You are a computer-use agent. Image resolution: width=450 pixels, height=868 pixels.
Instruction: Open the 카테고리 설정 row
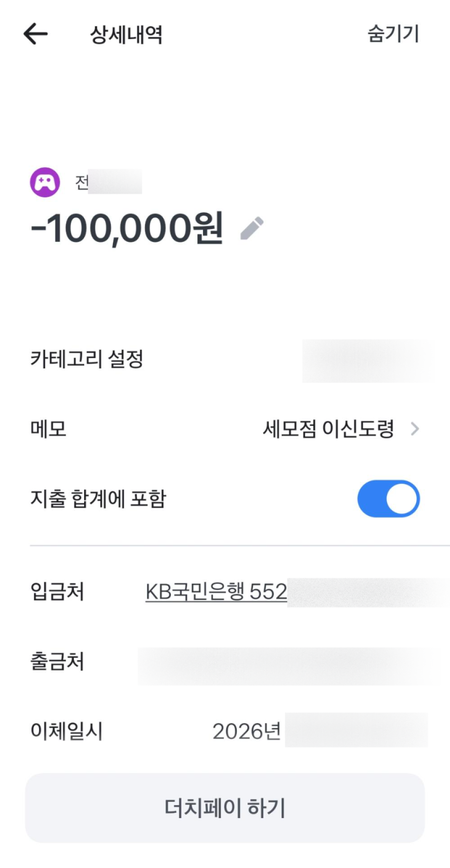[x=225, y=360]
